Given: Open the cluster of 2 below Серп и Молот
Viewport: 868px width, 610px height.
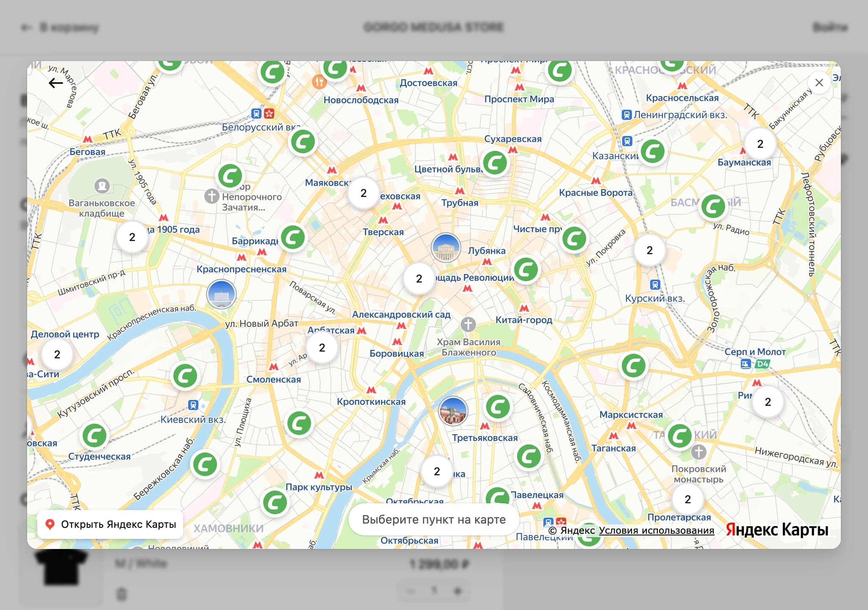Looking at the screenshot, I should click(768, 402).
